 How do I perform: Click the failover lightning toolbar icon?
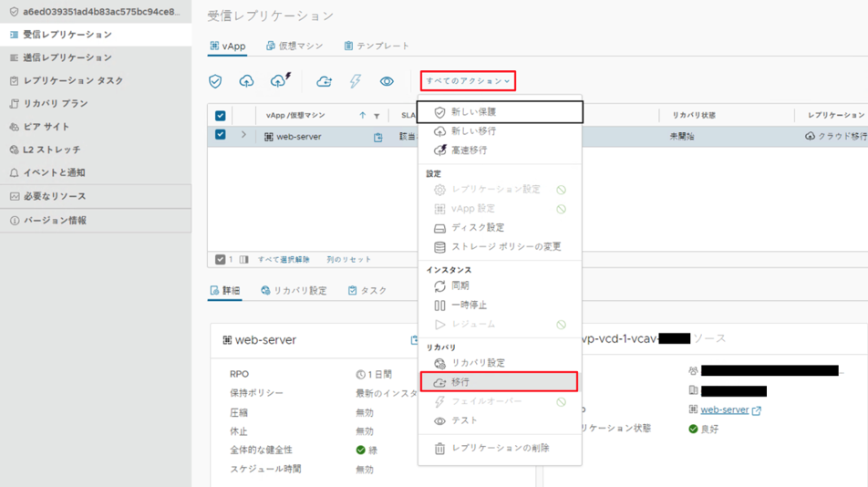(x=356, y=81)
